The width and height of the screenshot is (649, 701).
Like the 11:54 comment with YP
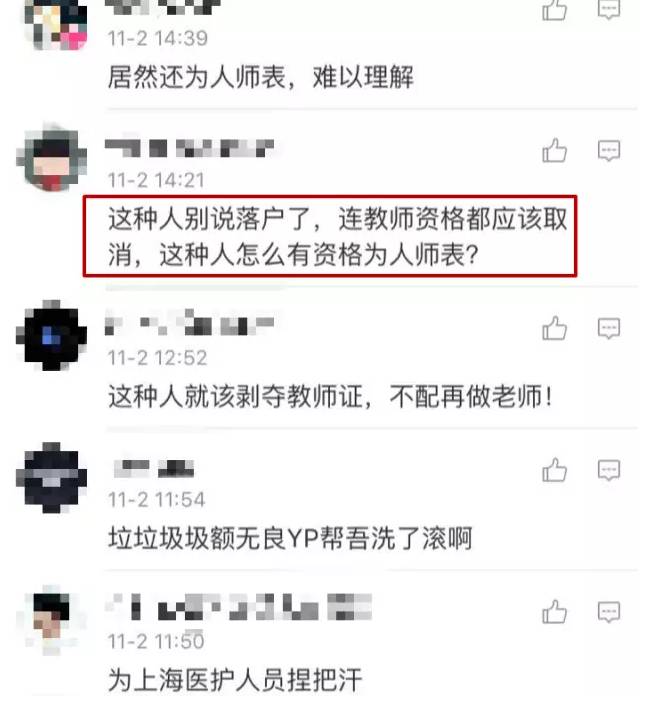(555, 469)
